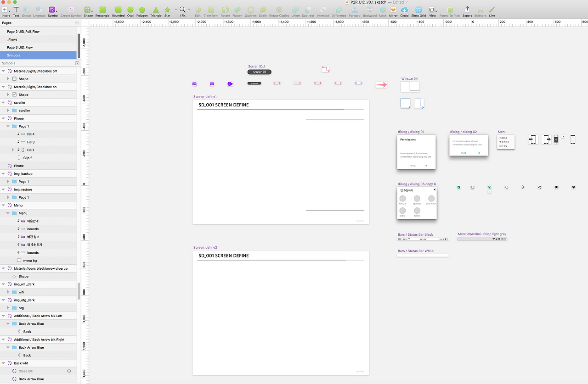Click 이용안내 in the canvas Menu
588x384 pixels.
tap(503, 138)
